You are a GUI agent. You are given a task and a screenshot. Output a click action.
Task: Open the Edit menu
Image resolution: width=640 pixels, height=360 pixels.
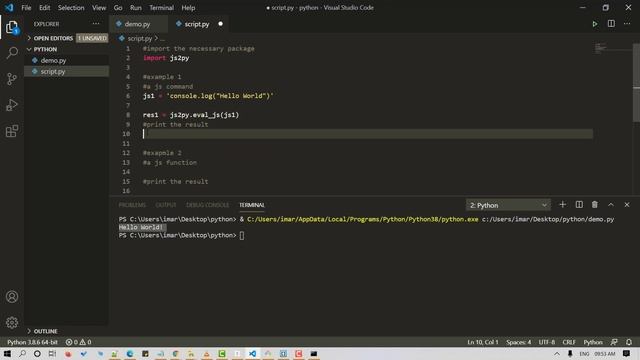pyautogui.click(x=44, y=7)
